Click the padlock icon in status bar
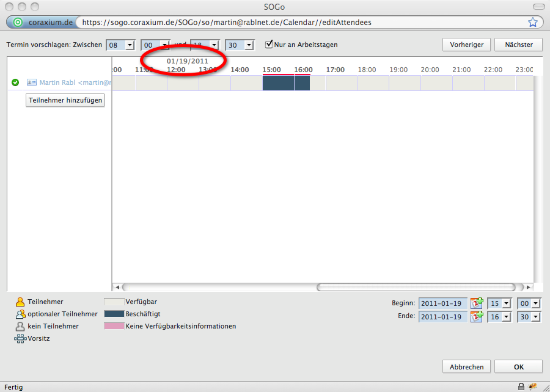 [x=521, y=387]
